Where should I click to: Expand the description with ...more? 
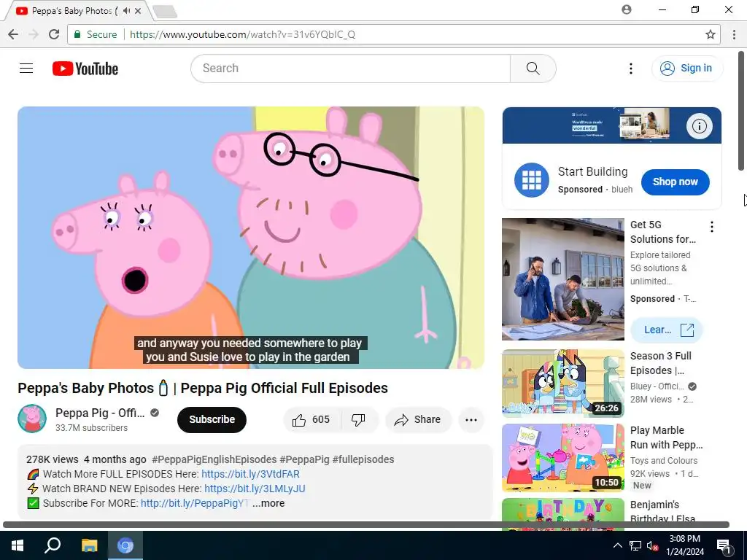[x=268, y=503]
